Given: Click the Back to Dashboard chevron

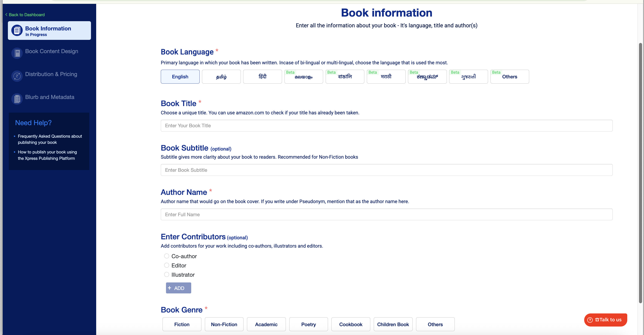Looking at the screenshot, I should [6, 14].
